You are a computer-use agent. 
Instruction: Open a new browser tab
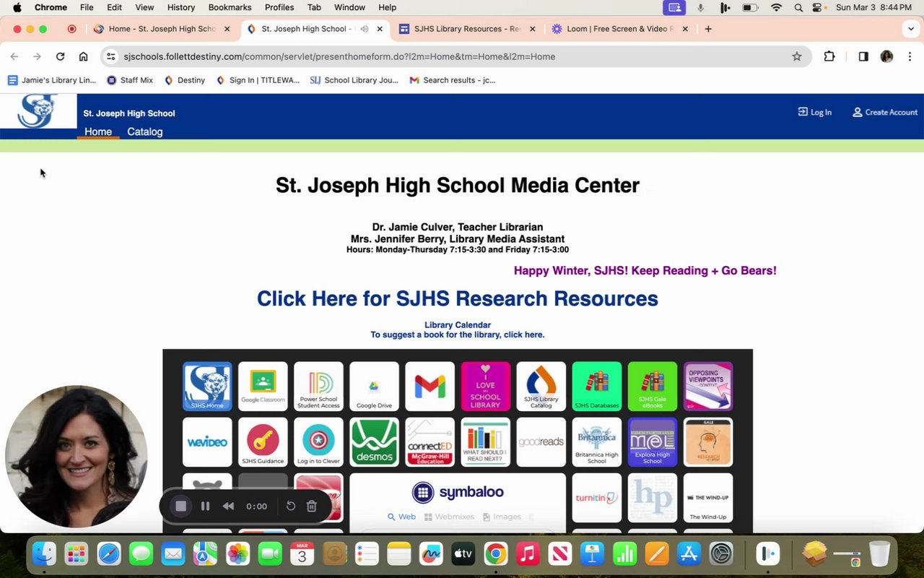click(x=708, y=29)
